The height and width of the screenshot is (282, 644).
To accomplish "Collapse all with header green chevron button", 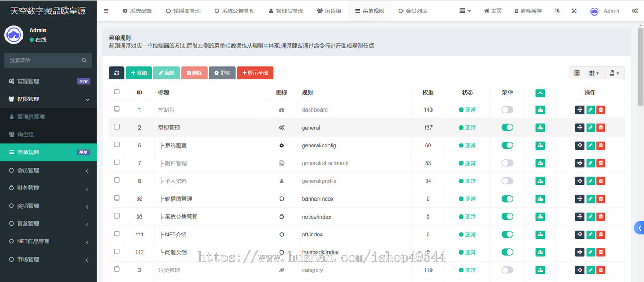I will (540, 93).
